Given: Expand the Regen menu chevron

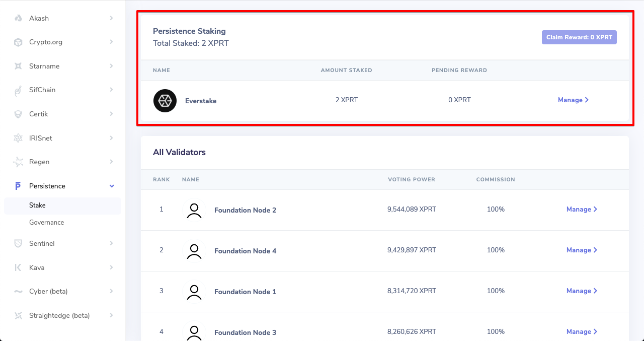Looking at the screenshot, I should (x=111, y=162).
